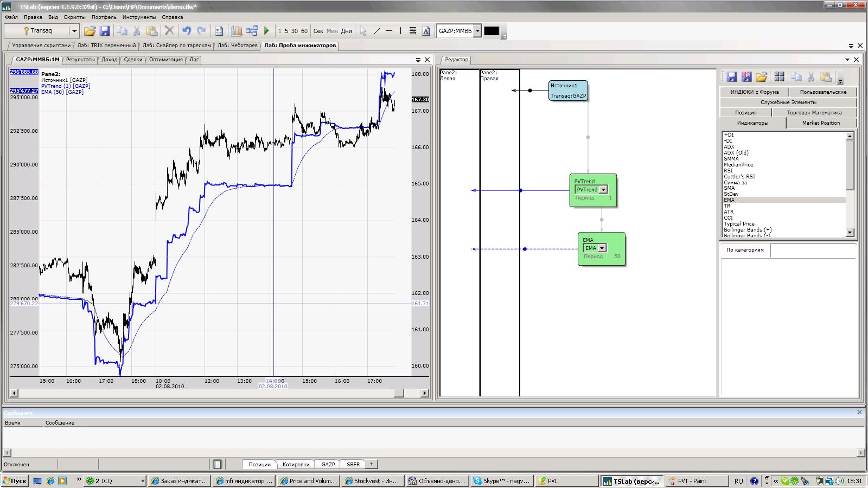Toggle the 'Дни' timeframe unit

pos(346,31)
